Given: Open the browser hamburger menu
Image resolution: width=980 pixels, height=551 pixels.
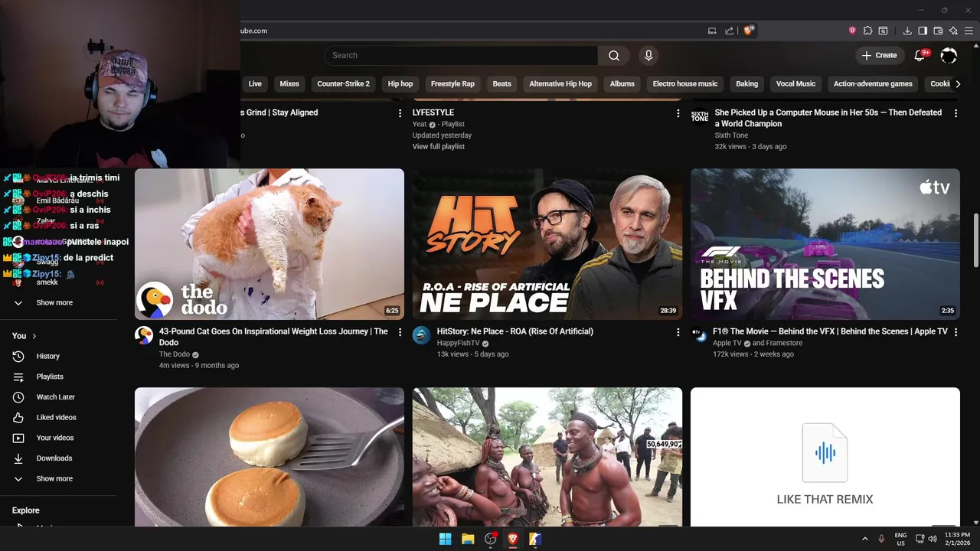Looking at the screenshot, I should pyautogui.click(x=969, y=31).
